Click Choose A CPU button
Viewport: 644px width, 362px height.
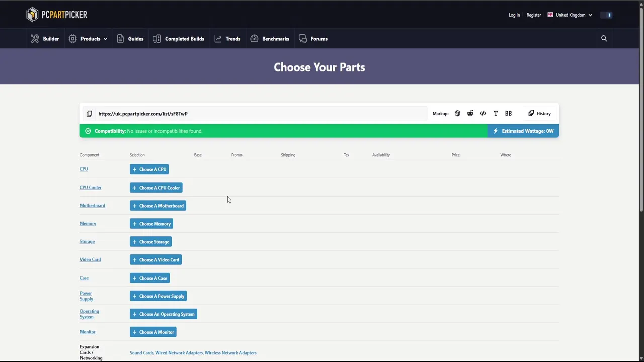click(x=149, y=169)
